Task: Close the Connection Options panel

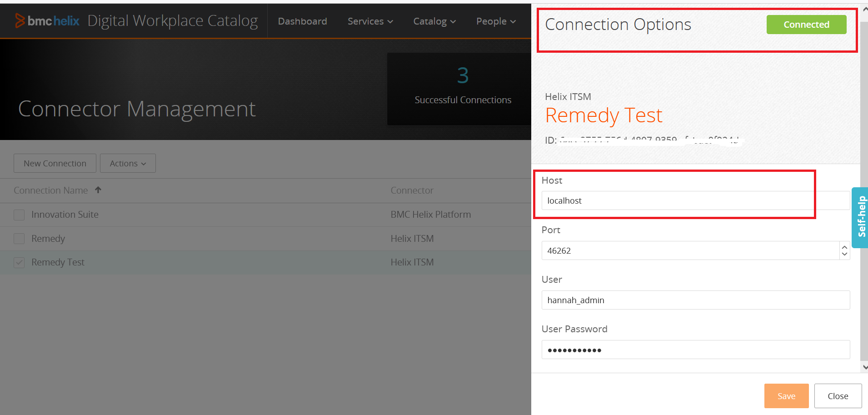Action: [x=838, y=396]
